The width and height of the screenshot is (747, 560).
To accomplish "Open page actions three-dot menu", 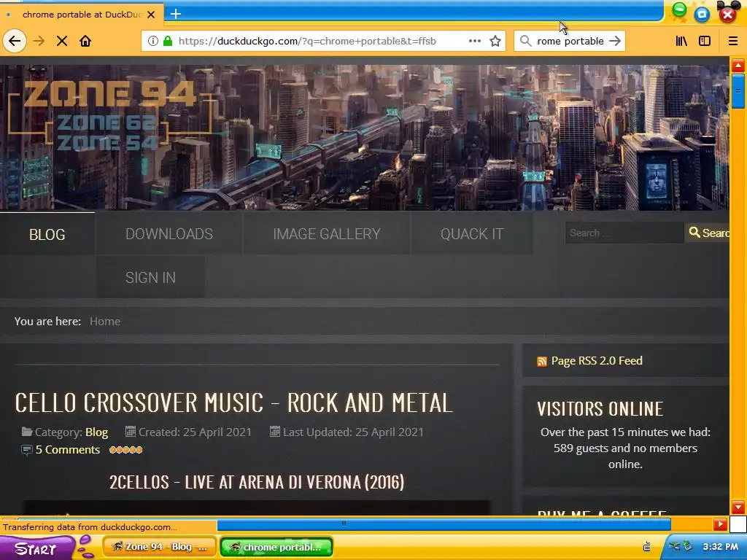I will click(474, 41).
